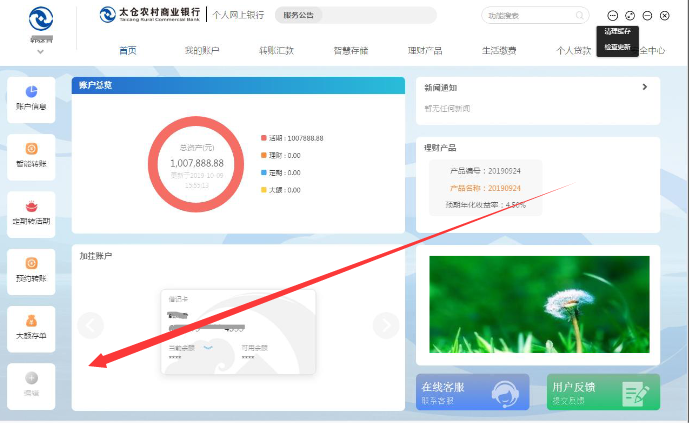Click the 服务公告 announcement pill

(x=298, y=15)
